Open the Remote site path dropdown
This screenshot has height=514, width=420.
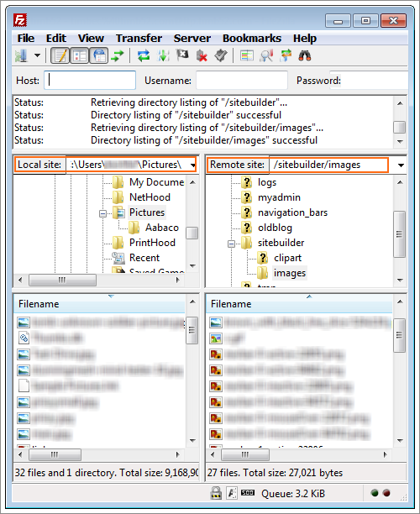[x=401, y=165]
